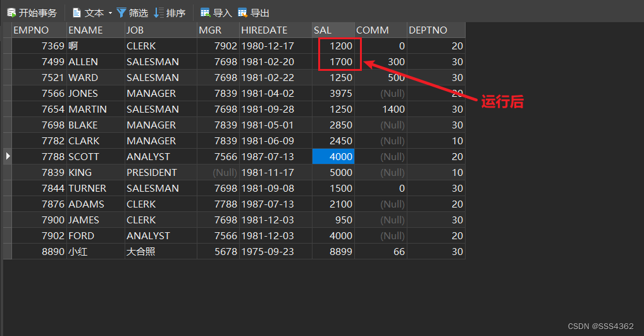This screenshot has width=644, height=336.
Task: Click EMPNO cell 7902 for FORD
Action: [39, 236]
